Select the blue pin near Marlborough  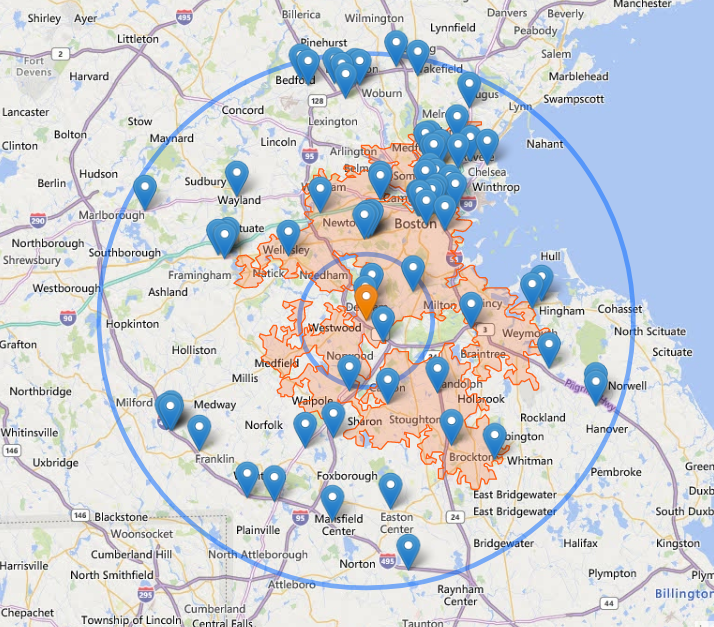point(145,189)
